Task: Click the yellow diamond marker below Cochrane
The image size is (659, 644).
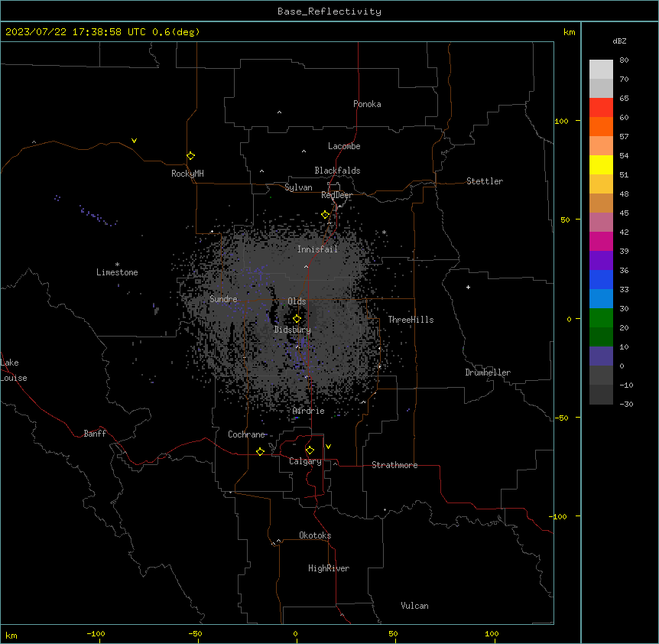Action: (260, 451)
